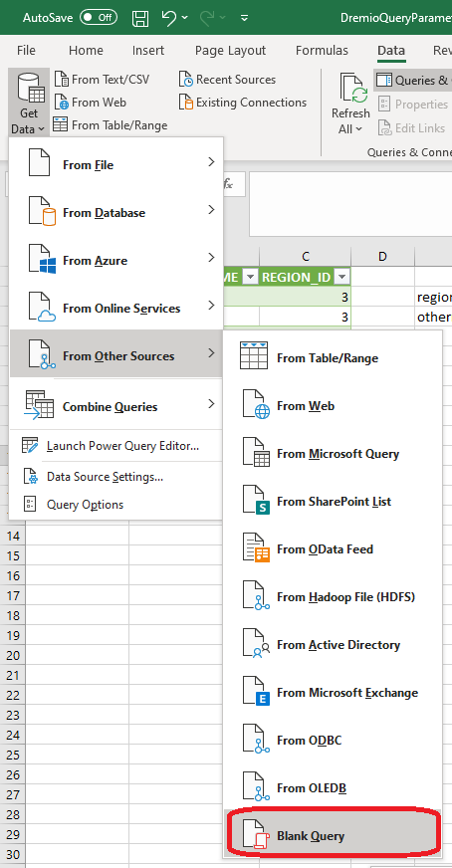Click the Edit Links ribbon button
Image resolution: width=452 pixels, height=868 pixels.
(x=411, y=127)
